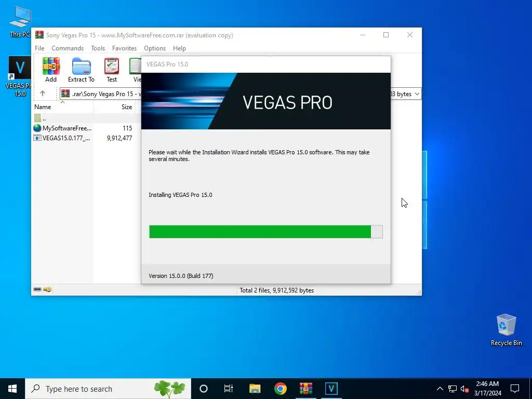The width and height of the screenshot is (532, 399).
Task: Open network status tray icon
Action: point(453,389)
